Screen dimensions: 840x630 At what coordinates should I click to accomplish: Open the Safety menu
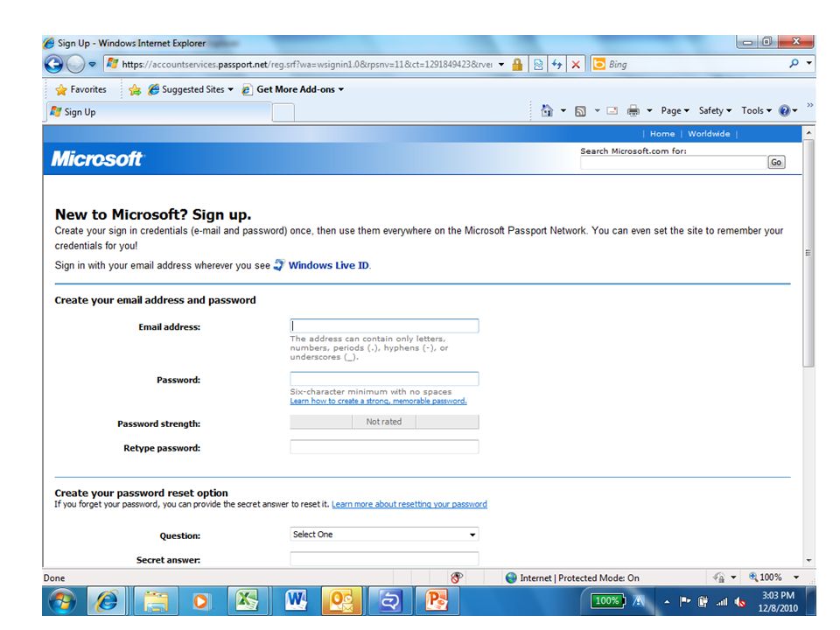click(715, 111)
